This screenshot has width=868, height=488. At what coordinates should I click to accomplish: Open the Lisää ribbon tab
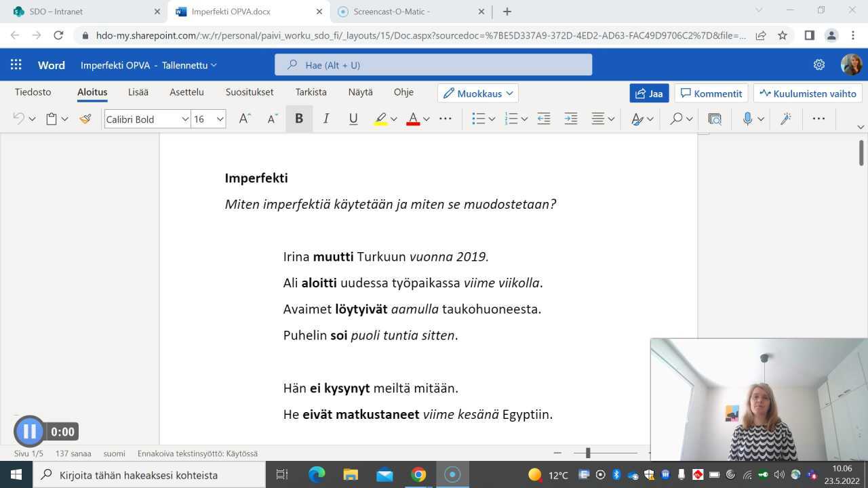click(138, 91)
